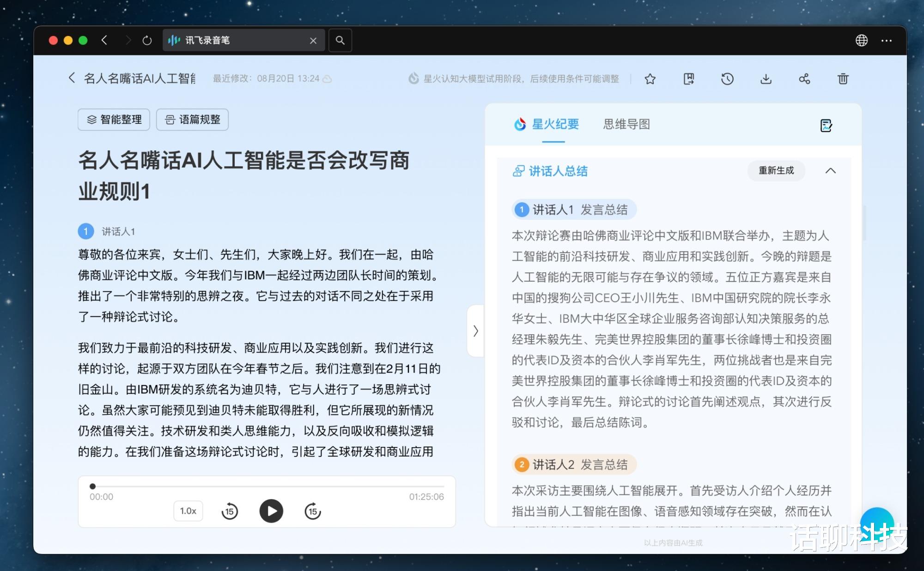Viewport: 924px width, 571px height.
Task: Click the edit summary icon in panel
Action: (826, 126)
